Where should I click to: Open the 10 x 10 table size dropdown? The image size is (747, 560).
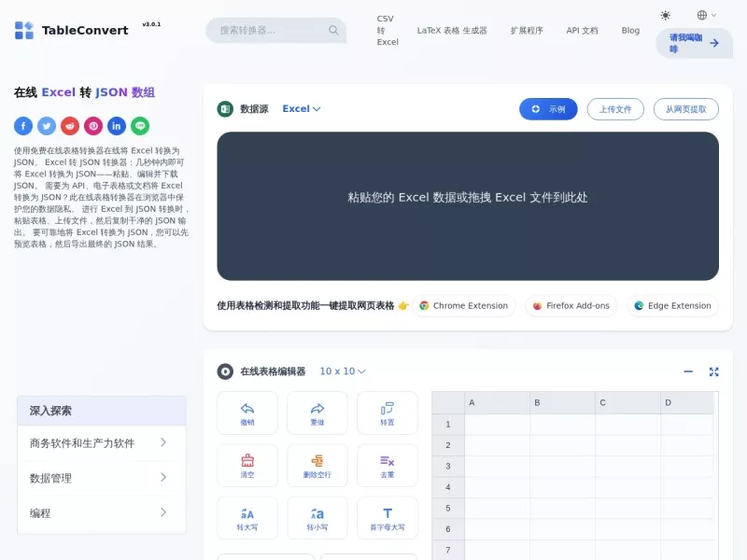click(343, 371)
